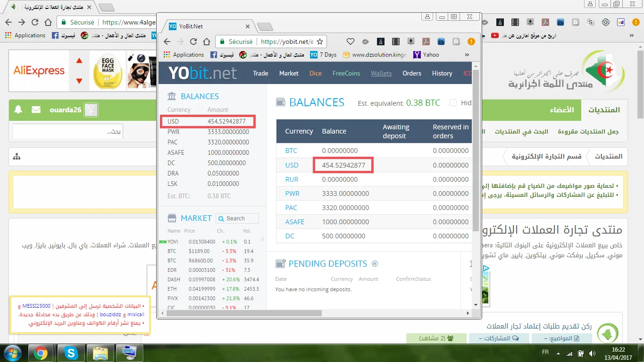Expand bookmarks overflow chevron in forum window

pyautogui.click(x=632, y=35)
